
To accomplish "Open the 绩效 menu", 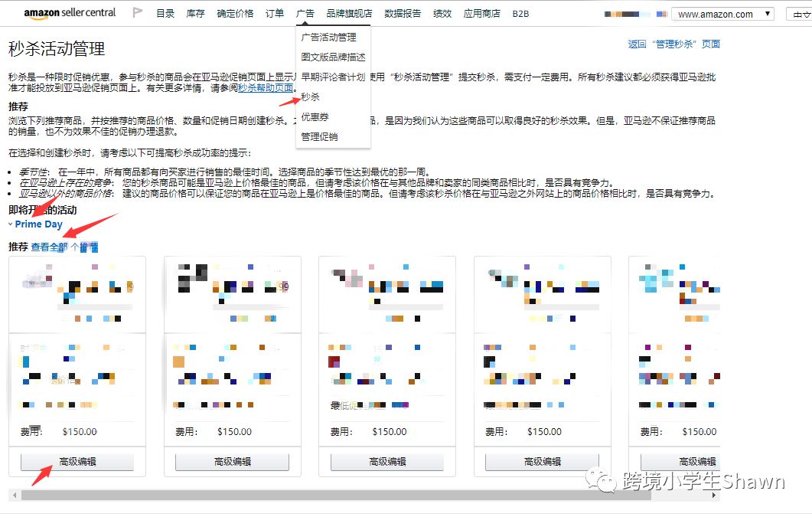I will pos(442,14).
